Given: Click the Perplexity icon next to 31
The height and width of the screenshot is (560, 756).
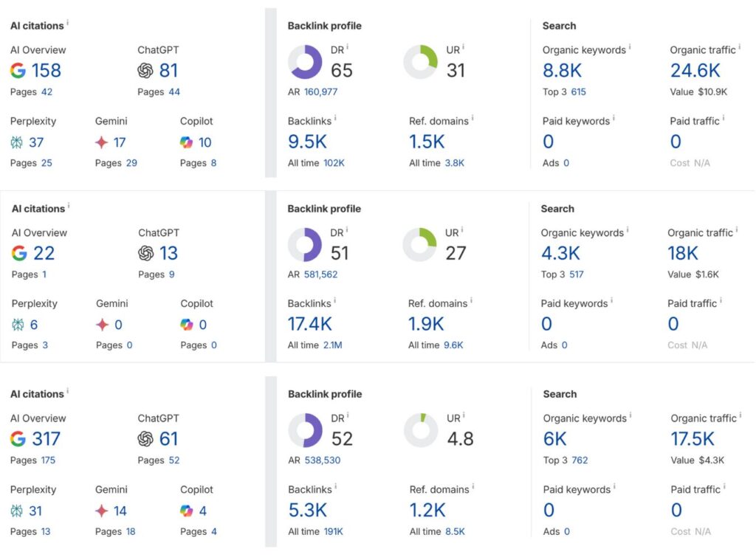Looking at the screenshot, I should click(x=18, y=511).
